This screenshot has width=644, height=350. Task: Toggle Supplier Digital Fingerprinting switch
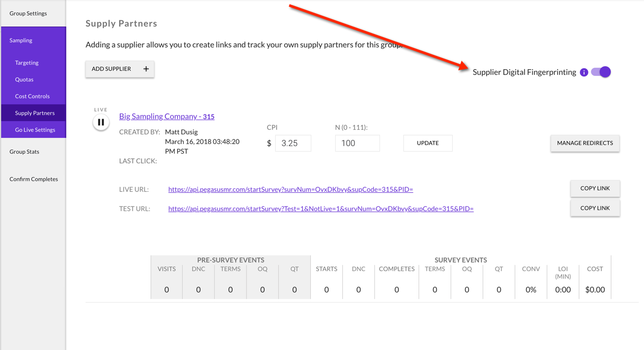601,72
